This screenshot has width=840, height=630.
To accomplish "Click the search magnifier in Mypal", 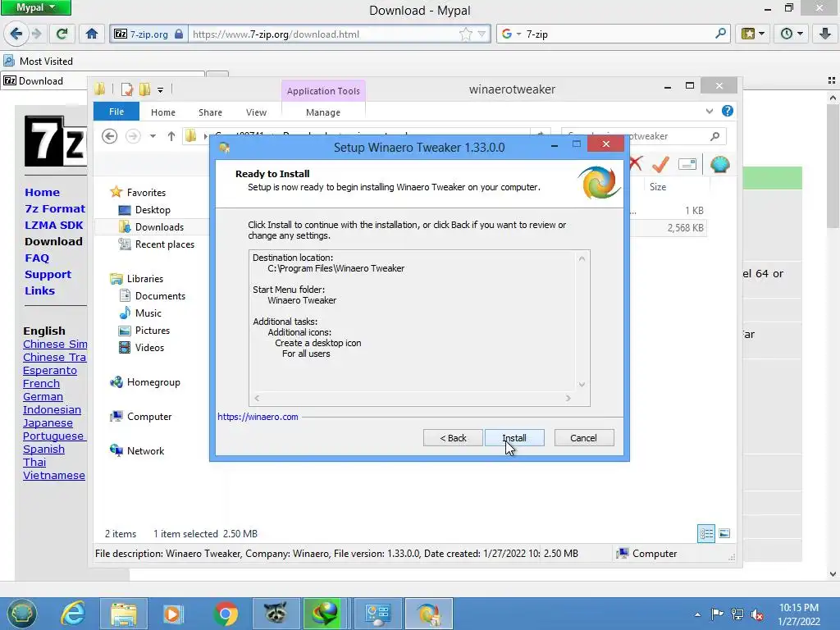I will [x=720, y=34].
